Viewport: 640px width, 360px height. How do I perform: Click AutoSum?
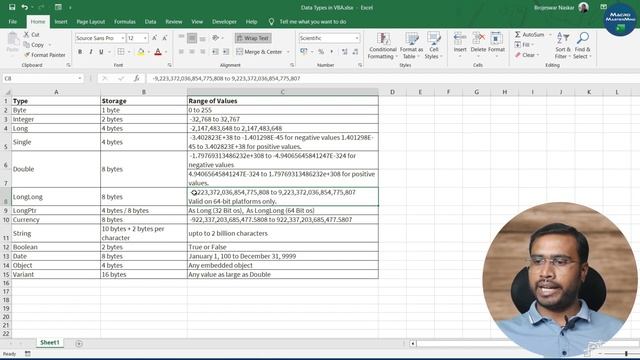click(x=529, y=35)
